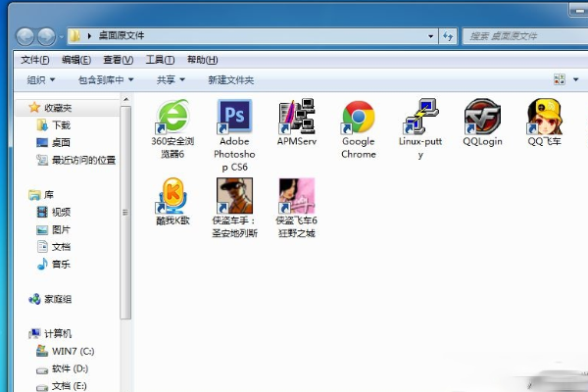Open the WIN7 (C:) drive

point(66,351)
